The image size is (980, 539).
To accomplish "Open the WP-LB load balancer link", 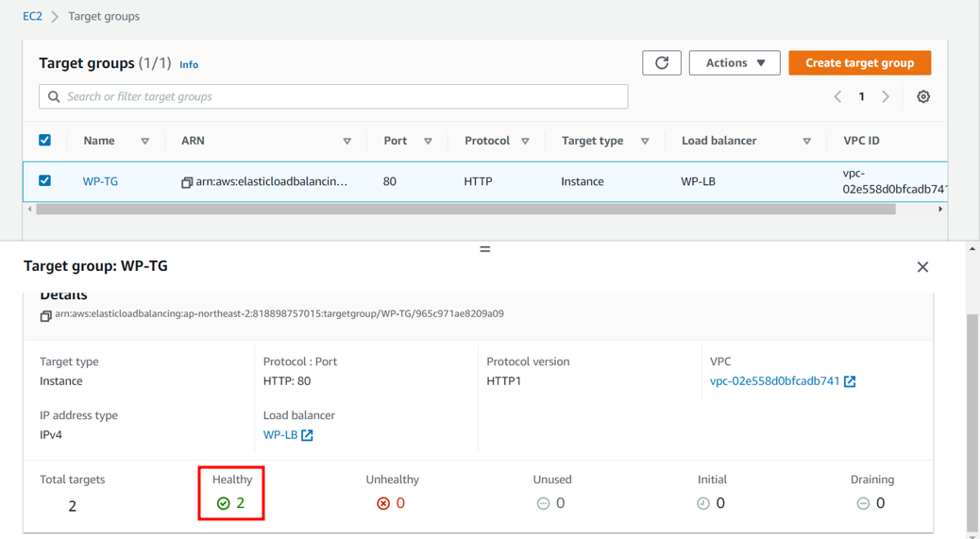I will click(280, 435).
